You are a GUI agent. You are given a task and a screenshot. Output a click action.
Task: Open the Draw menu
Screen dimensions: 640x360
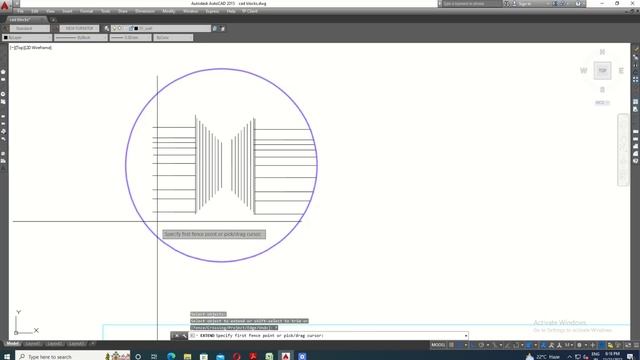[122, 11]
